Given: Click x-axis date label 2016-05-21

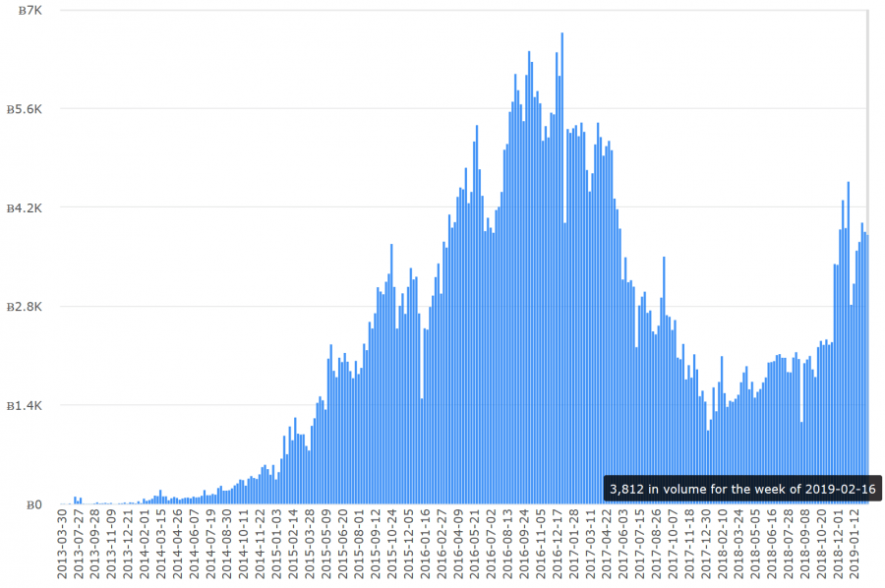Looking at the screenshot, I should (474, 544).
